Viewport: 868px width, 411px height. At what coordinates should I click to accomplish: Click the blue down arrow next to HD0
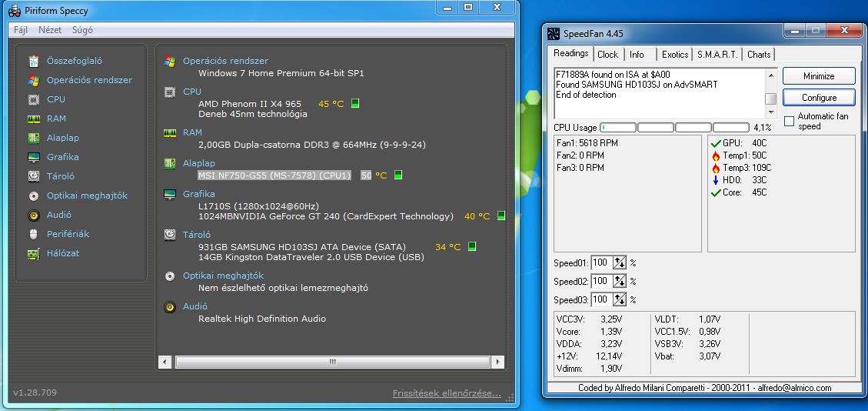pyautogui.click(x=716, y=180)
